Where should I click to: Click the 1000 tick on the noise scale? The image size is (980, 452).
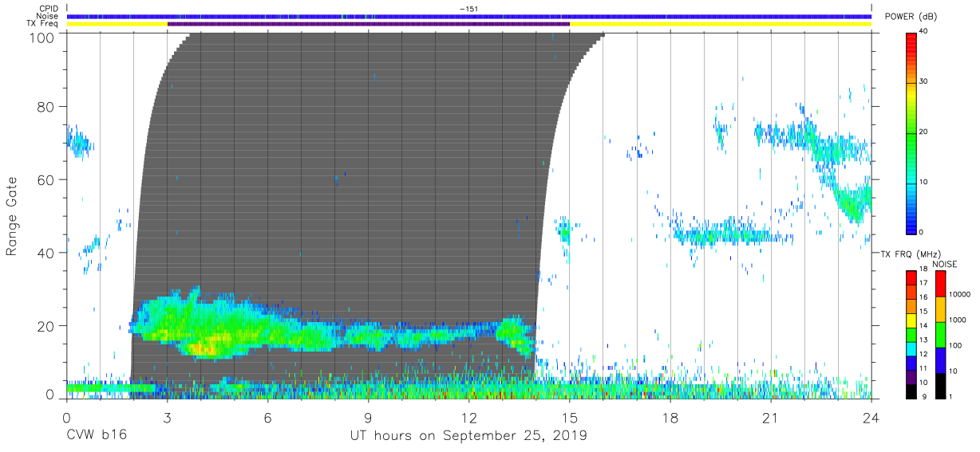958,320
